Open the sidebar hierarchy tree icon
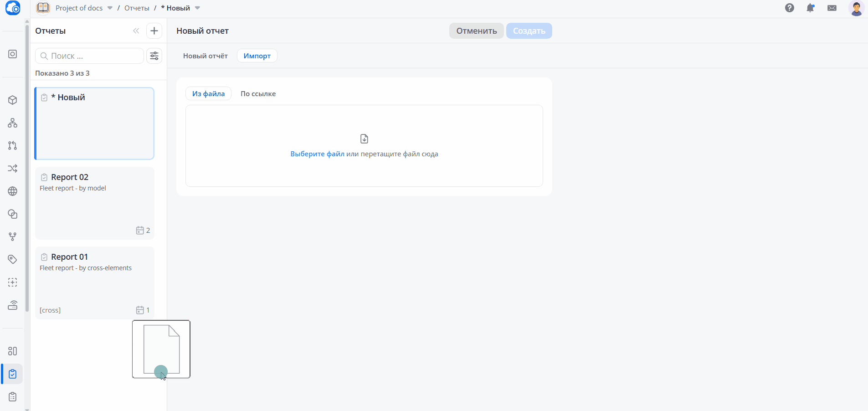The width and height of the screenshot is (868, 411). click(13, 123)
